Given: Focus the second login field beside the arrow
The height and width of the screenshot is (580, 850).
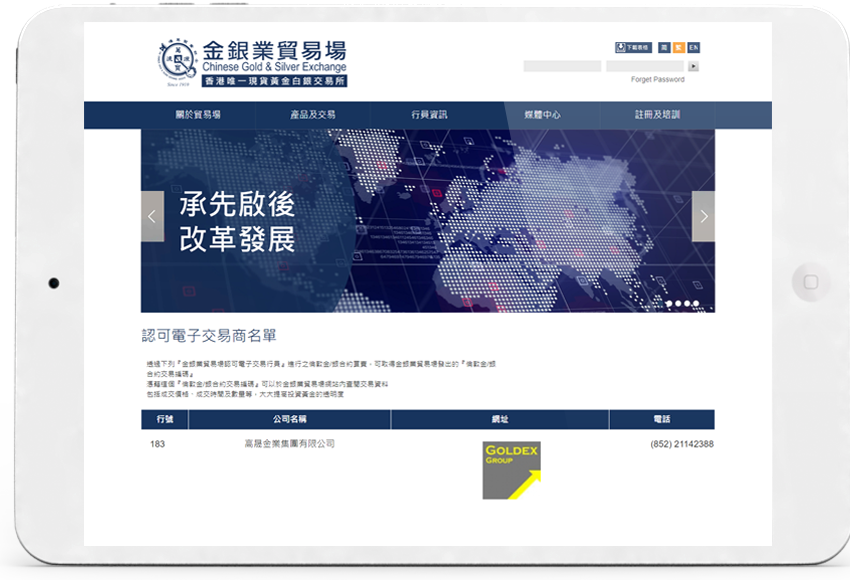Looking at the screenshot, I should (645, 66).
